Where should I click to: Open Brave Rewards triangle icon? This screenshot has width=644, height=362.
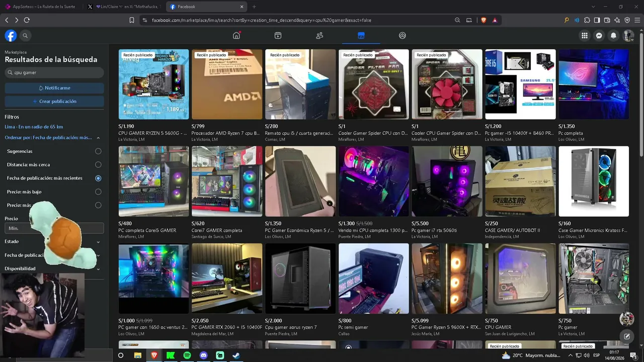pos(495,20)
